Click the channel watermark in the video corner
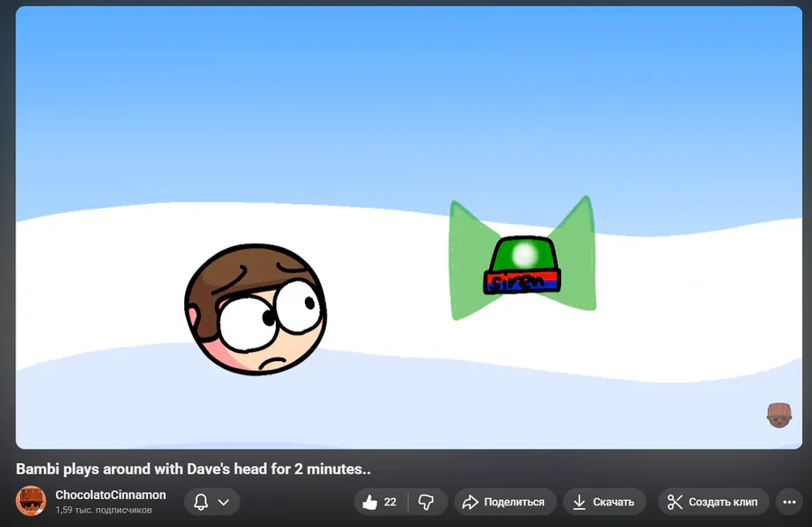Screen dimensions: 812x527 [780, 416]
